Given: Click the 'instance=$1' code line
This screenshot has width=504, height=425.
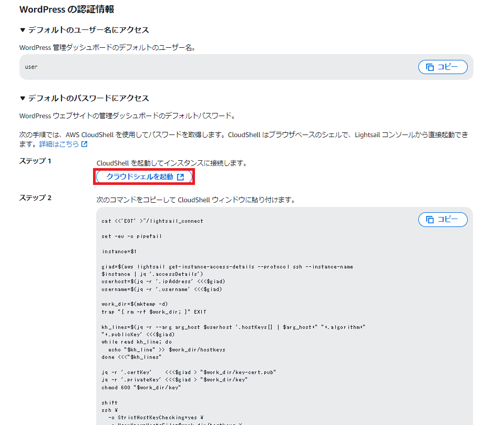Looking at the screenshot, I should pos(119,251).
